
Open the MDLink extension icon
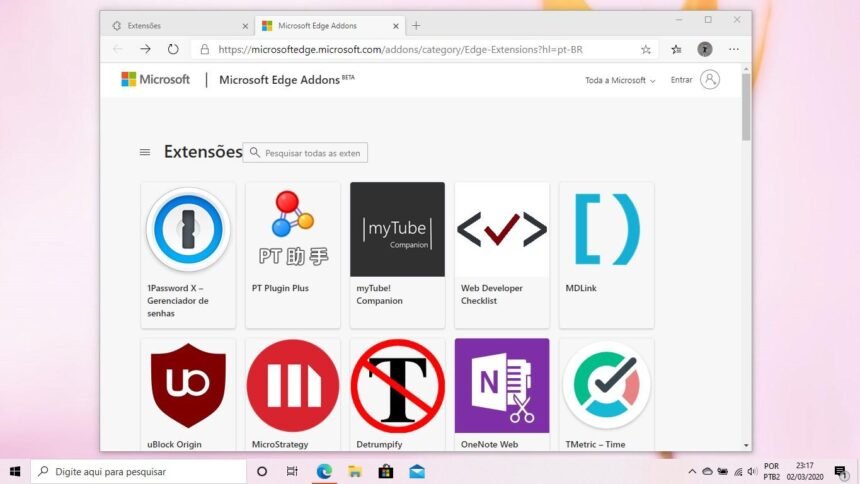click(x=607, y=229)
